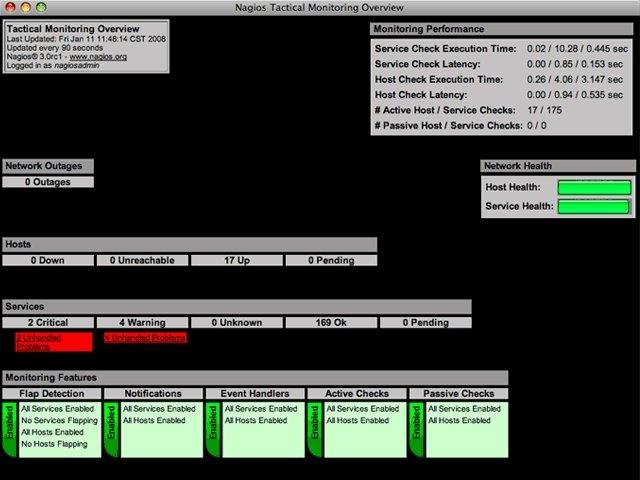The height and width of the screenshot is (480, 640).
Task: Open the 0 Unknown services
Action: point(237,322)
